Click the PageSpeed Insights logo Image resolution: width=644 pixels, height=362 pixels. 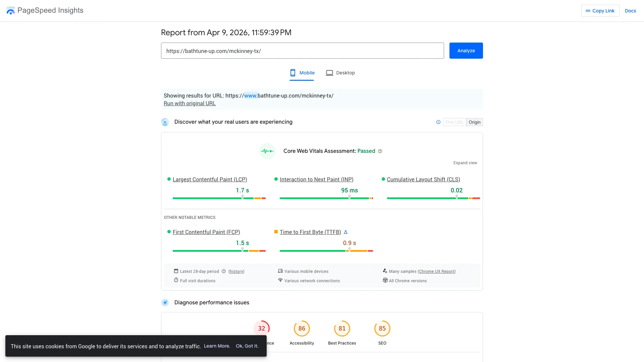(10, 10)
